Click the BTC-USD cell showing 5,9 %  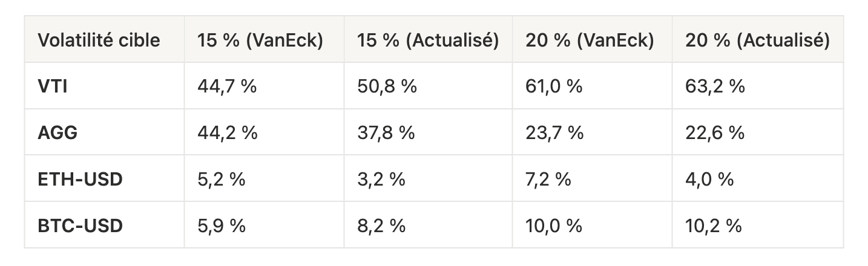click(x=265, y=225)
